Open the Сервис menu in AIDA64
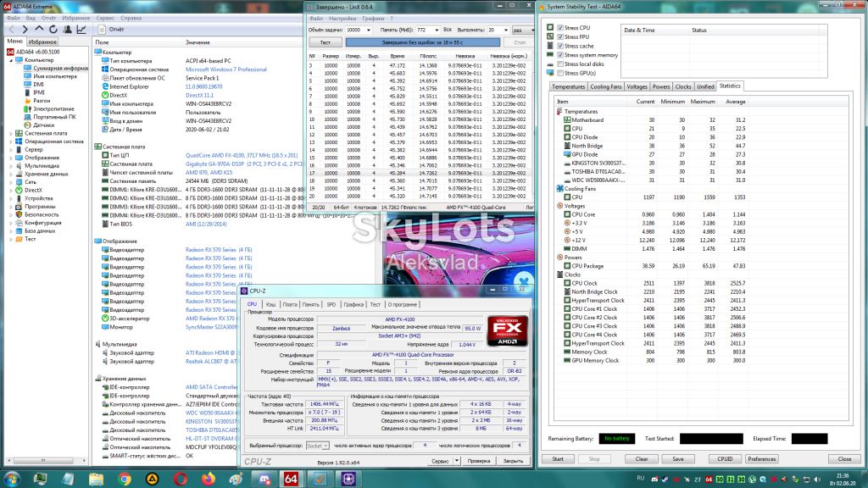This screenshot has height=488, width=868. tap(105, 19)
